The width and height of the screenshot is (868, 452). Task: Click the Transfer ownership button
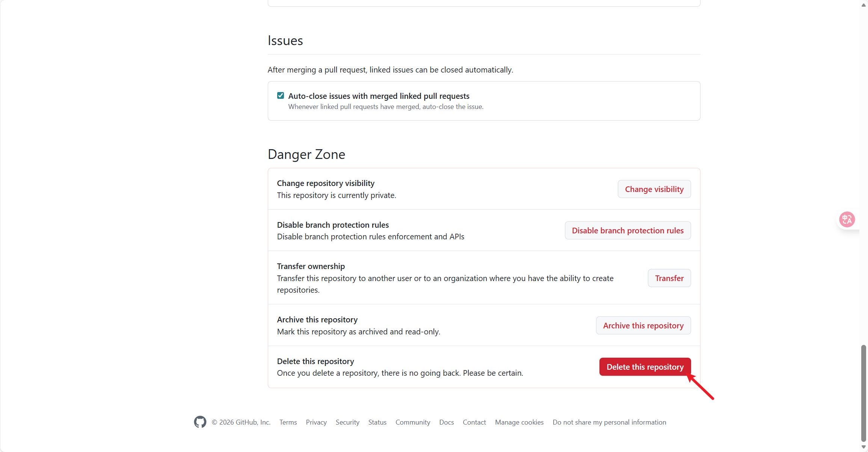coord(669,278)
